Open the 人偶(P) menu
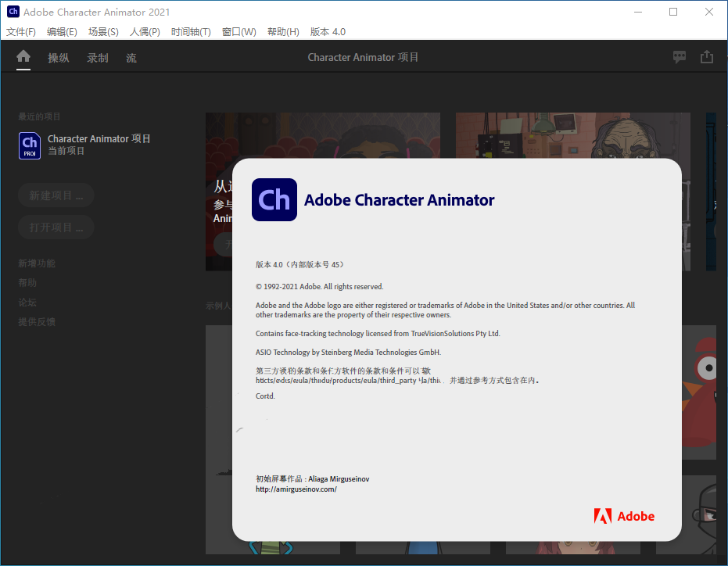Screen dimensions: 728x566 (145, 31)
